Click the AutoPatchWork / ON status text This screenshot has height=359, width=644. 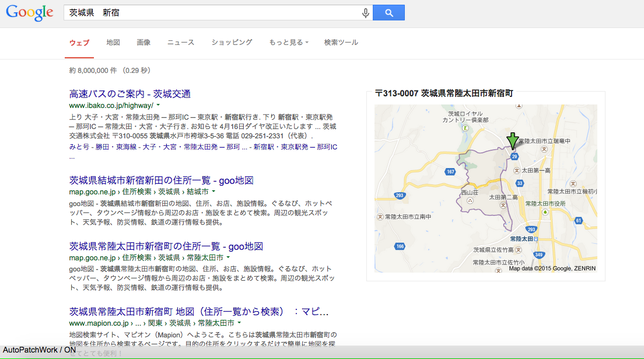(x=39, y=350)
